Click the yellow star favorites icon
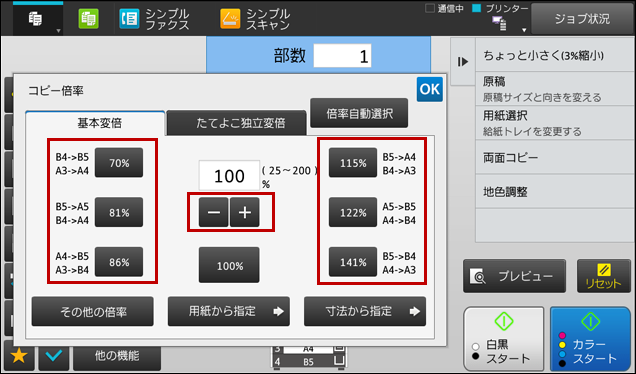636x374 pixels. point(19,356)
